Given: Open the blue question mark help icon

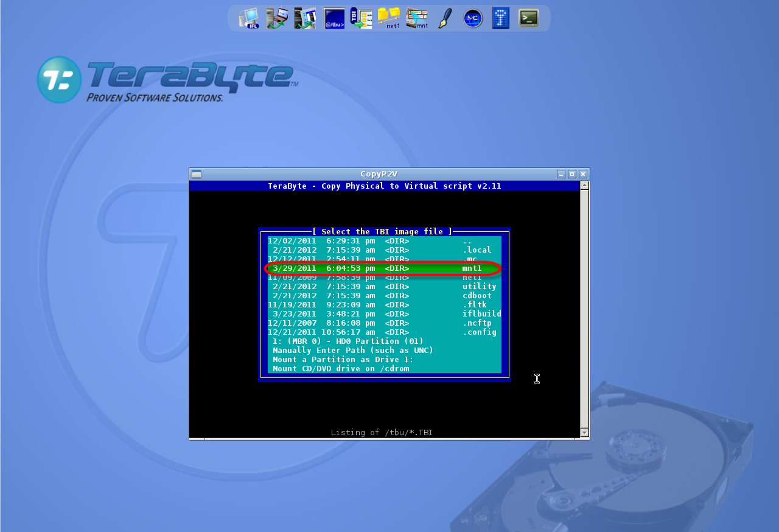Looking at the screenshot, I should 501,18.
